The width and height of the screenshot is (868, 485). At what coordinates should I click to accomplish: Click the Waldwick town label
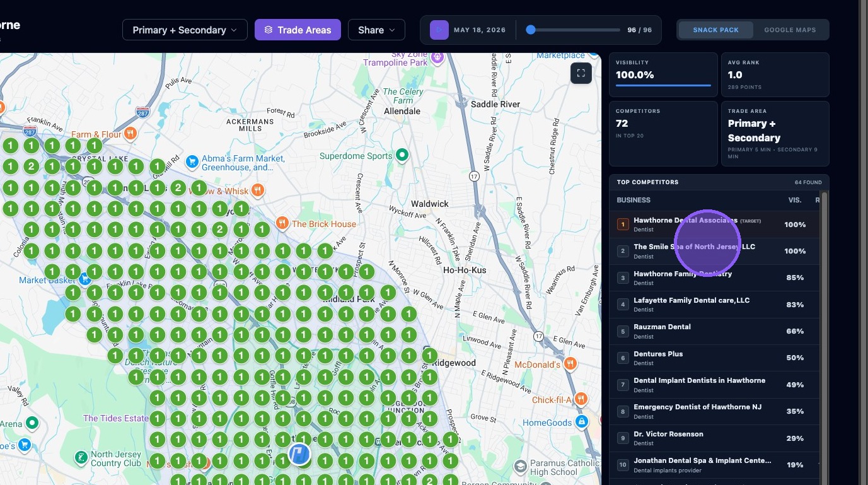430,204
